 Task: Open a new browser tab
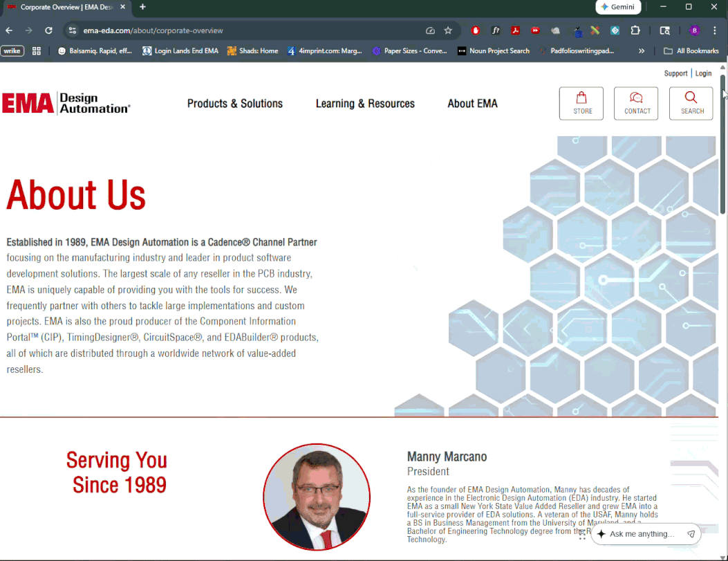coord(142,7)
